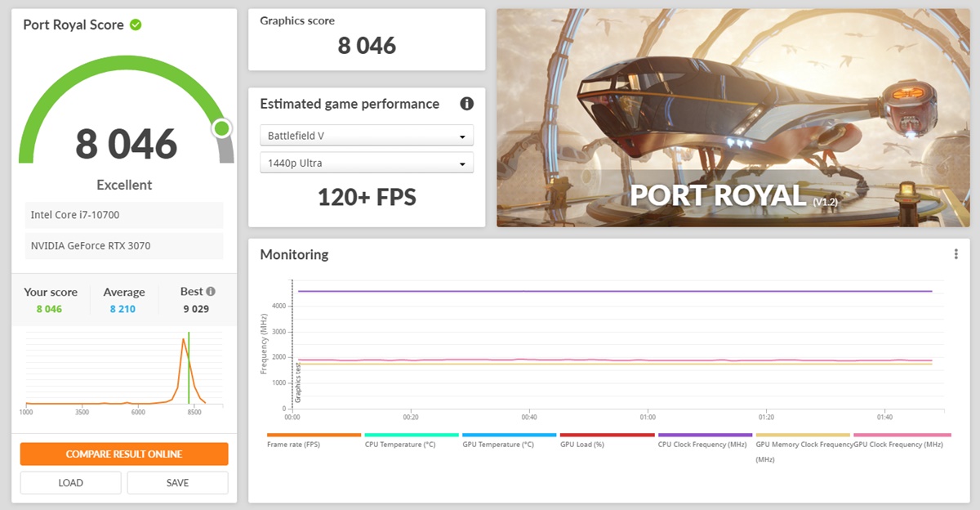Click the NVIDIA GeForce RTX 3070 field
980x510 pixels.
pyautogui.click(x=124, y=245)
